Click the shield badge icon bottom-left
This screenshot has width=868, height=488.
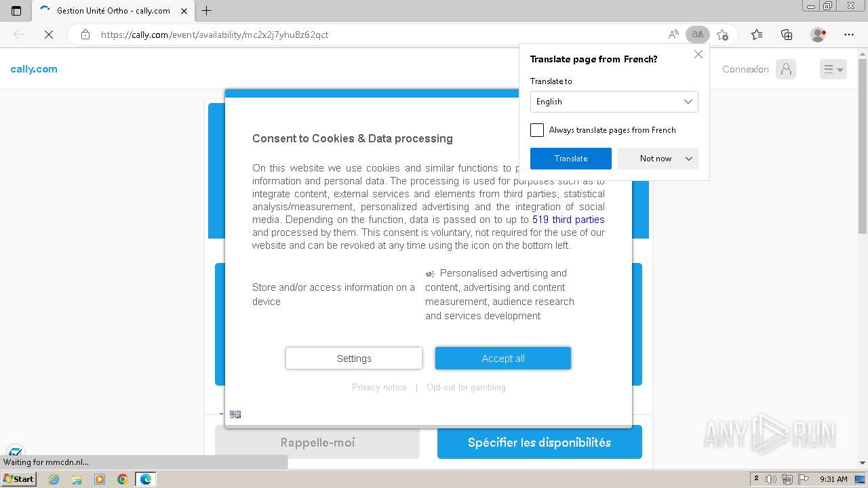coord(15,452)
